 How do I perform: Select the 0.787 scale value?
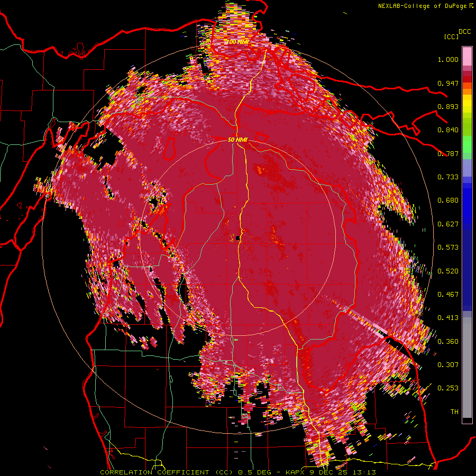pos(448,153)
